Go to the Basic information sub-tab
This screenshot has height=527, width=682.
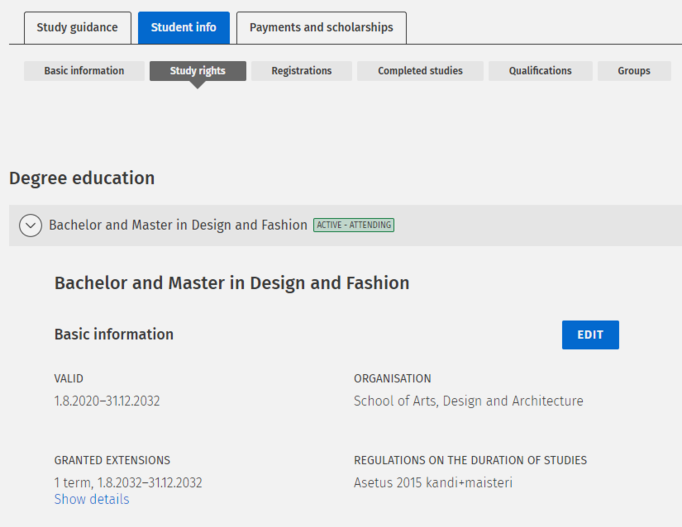coord(84,71)
